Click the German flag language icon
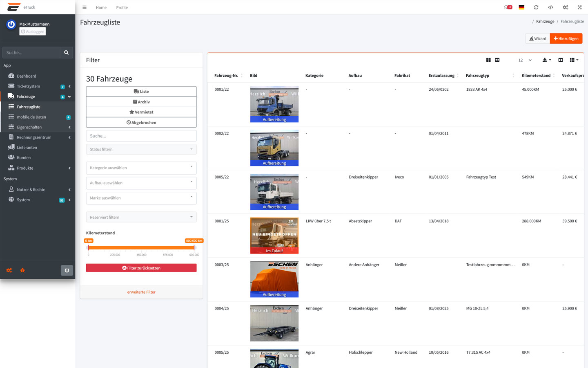The height and width of the screenshot is (368, 588). pyautogui.click(x=521, y=7)
